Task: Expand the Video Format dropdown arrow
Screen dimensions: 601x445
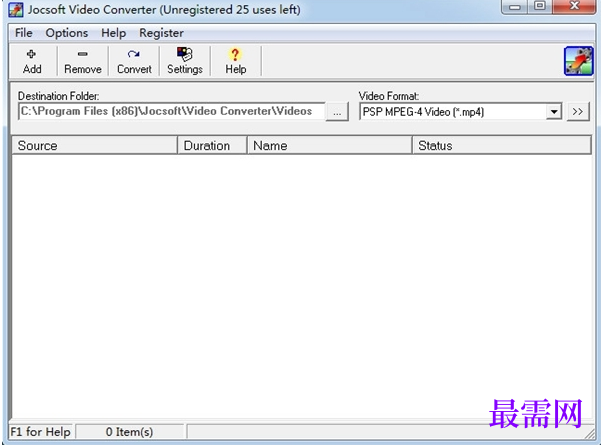Action: pos(554,112)
